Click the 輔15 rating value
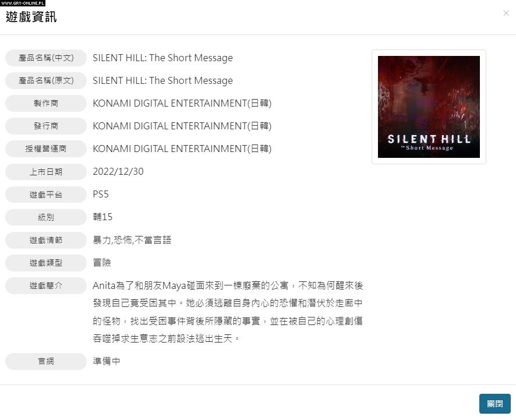This screenshot has width=516, height=420. 103,217
